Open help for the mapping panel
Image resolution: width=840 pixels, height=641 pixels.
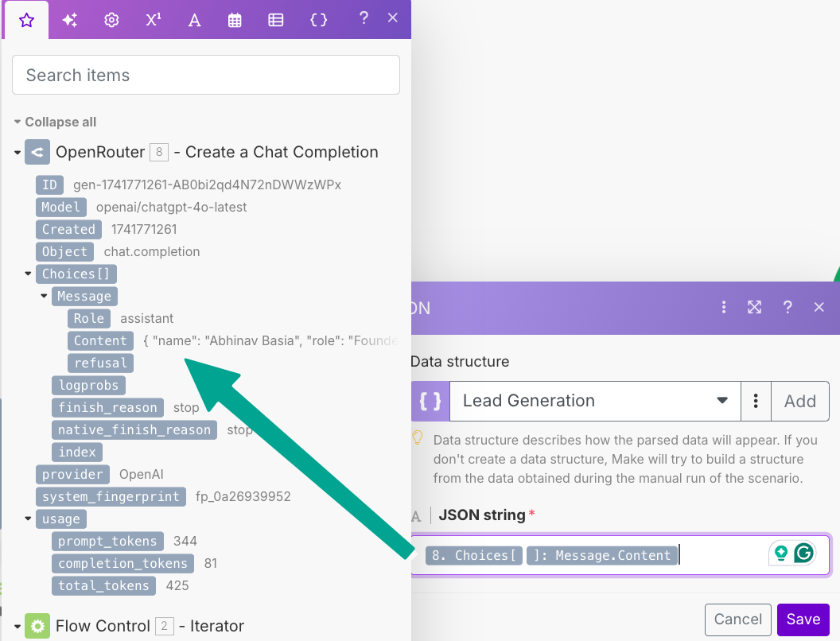[364, 18]
